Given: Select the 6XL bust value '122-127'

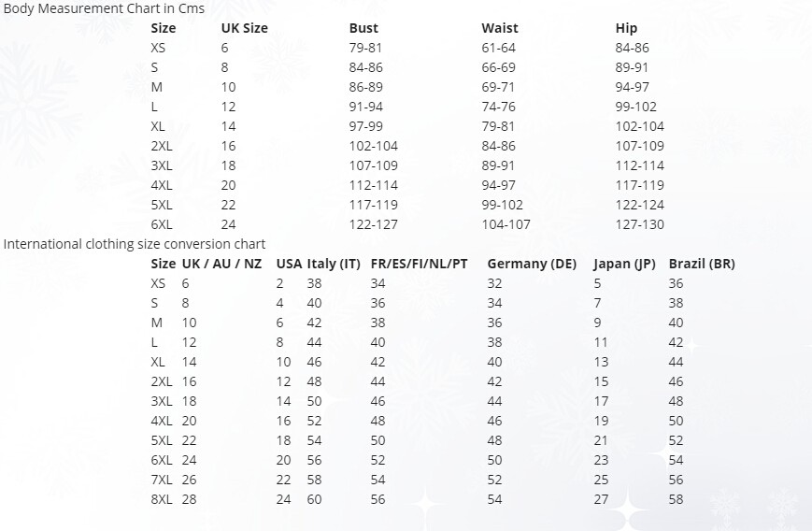Looking at the screenshot, I should [x=373, y=224].
